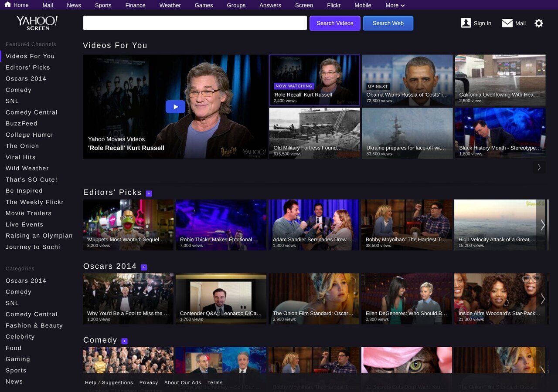
Task: Open Contender Q&A Leonardo DiCaprio video
Action: pos(221,299)
